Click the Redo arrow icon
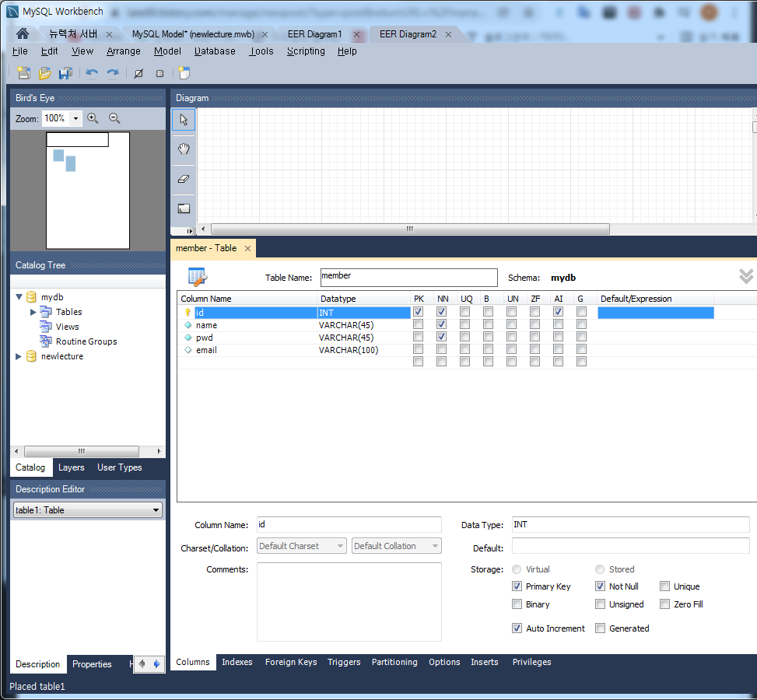Viewport: 757px width, 700px height. (113, 73)
